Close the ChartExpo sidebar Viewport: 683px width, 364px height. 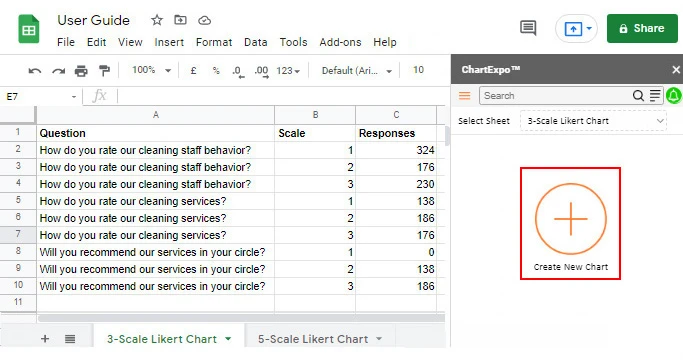coord(676,70)
